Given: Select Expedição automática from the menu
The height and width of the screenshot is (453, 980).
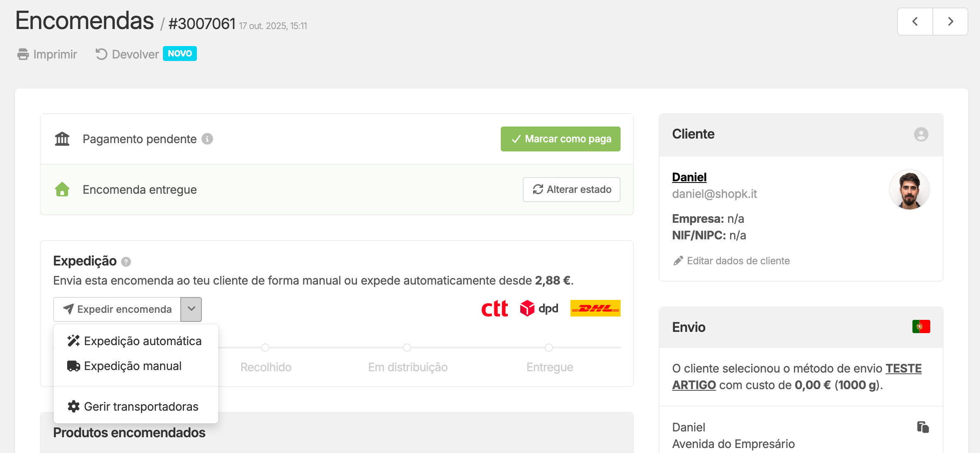Looking at the screenshot, I should [x=142, y=341].
